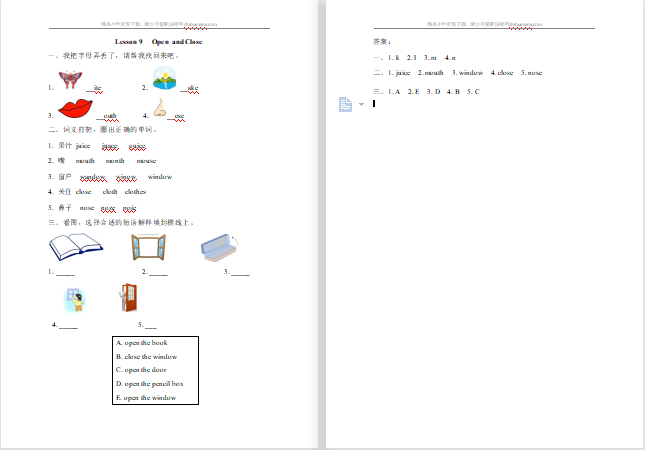Select the lake landscape picture
This screenshot has height=450, width=645.
point(163,78)
